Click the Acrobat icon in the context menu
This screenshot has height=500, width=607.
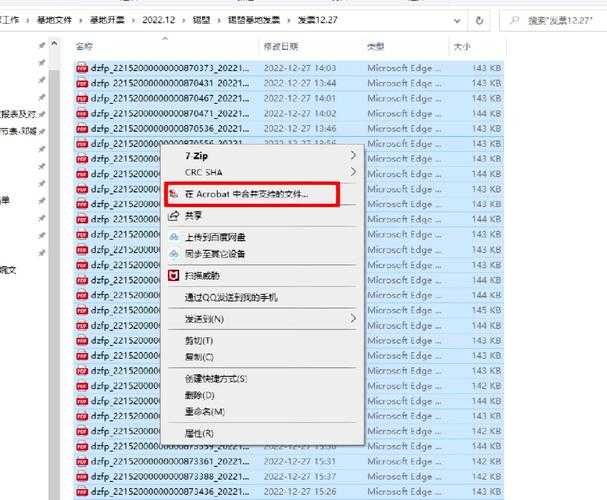pyautogui.click(x=174, y=193)
